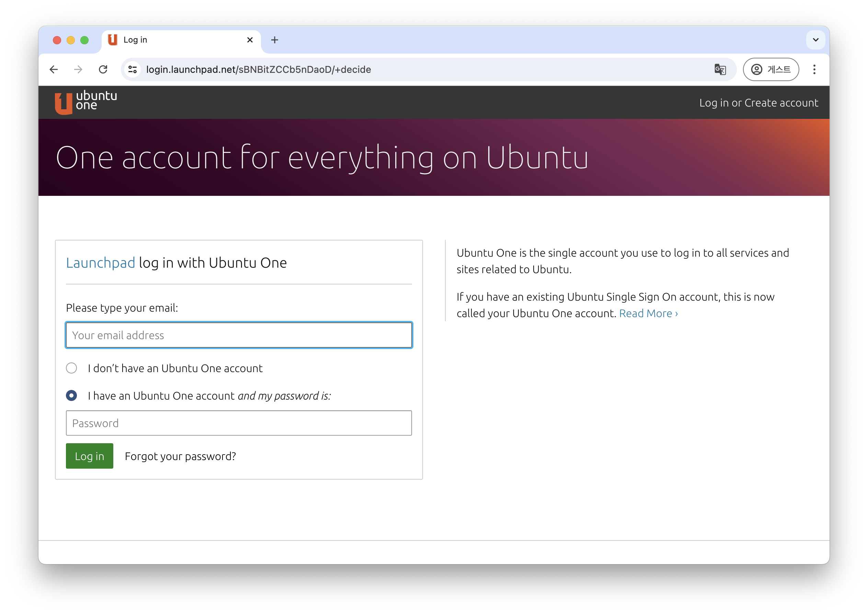Select I don't have an Ubuntu One account

tap(71, 368)
